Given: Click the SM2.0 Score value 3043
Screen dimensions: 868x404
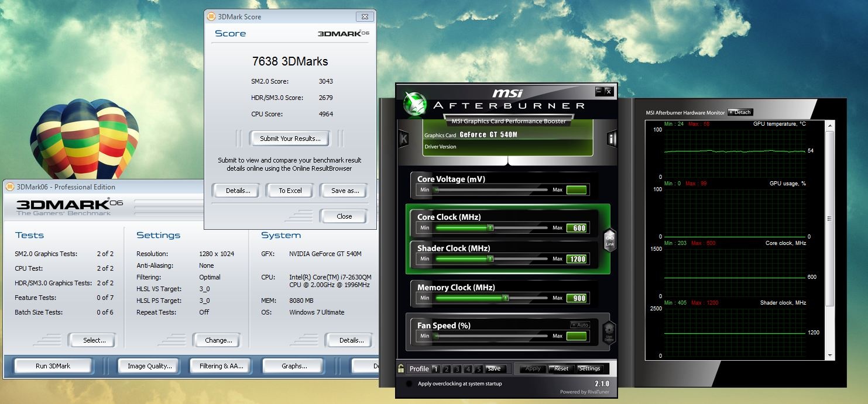Looking at the screenshot, I should click(325, 81).
